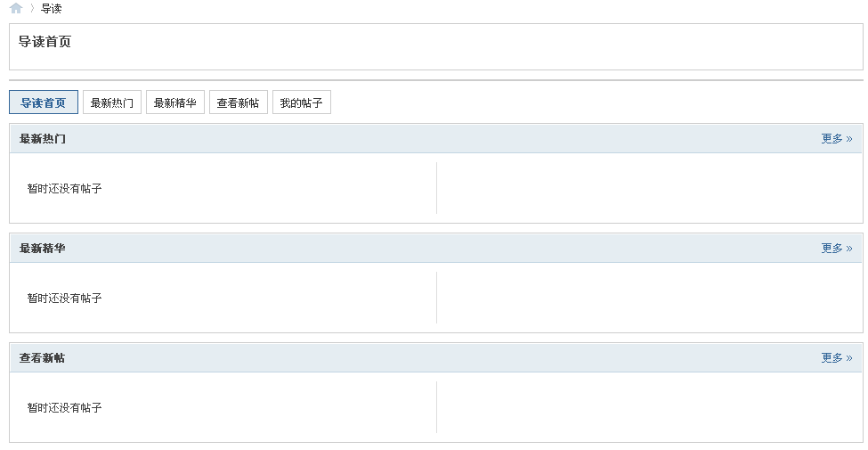
Task: Click the 最新精华 section header title
Action: click(43, 249)
